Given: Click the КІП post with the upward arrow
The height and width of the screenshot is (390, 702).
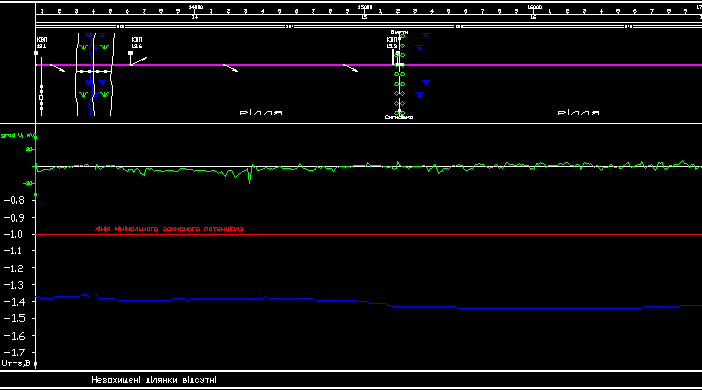Looking at the screenshot, I should tap(138, 59).
